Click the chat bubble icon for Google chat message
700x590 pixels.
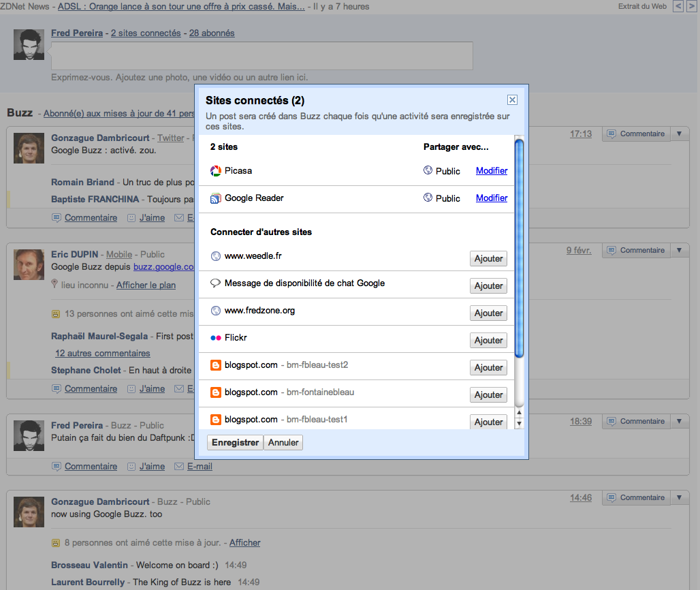point(215,283)
